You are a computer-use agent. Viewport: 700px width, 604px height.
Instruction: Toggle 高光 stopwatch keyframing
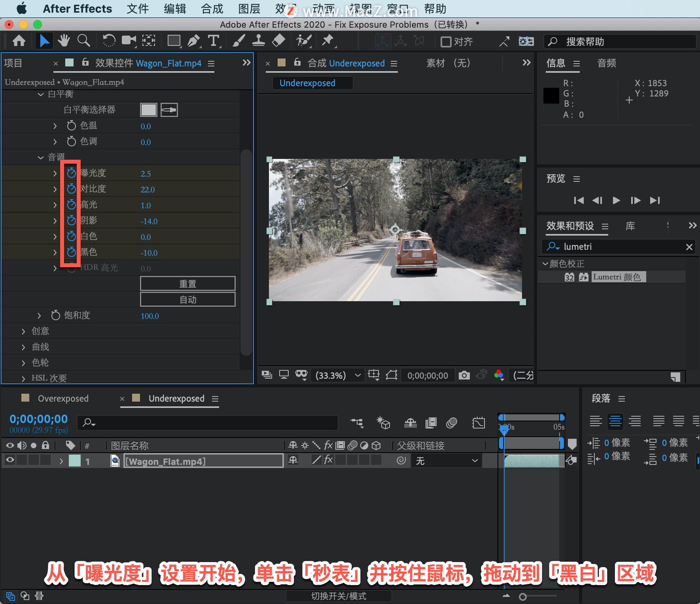pos(71,205)
